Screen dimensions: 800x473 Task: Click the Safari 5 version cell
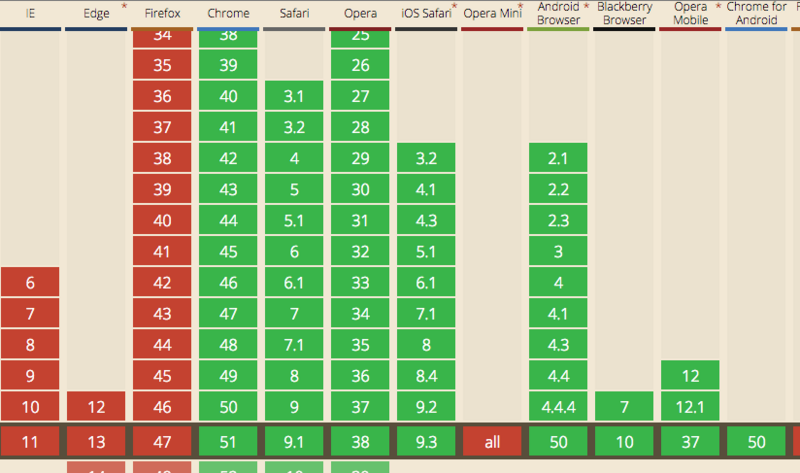coord(294,189)
